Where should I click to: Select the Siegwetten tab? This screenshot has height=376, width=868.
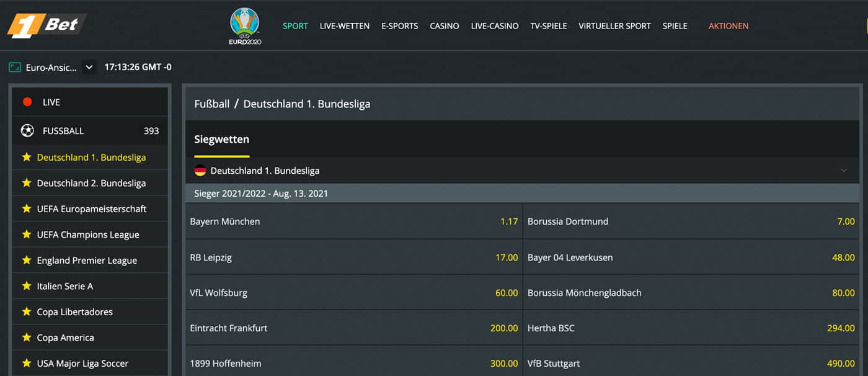click(x=221, y=140)
